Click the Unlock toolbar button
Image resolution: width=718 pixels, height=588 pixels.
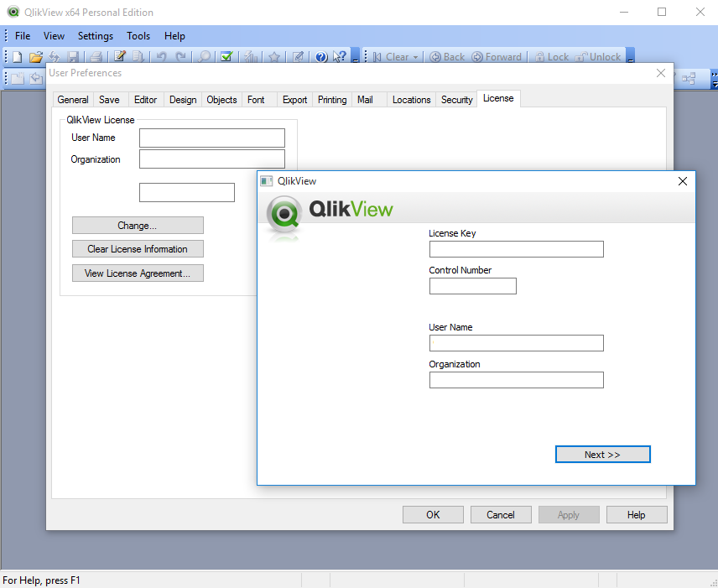(x=598, y=57)
